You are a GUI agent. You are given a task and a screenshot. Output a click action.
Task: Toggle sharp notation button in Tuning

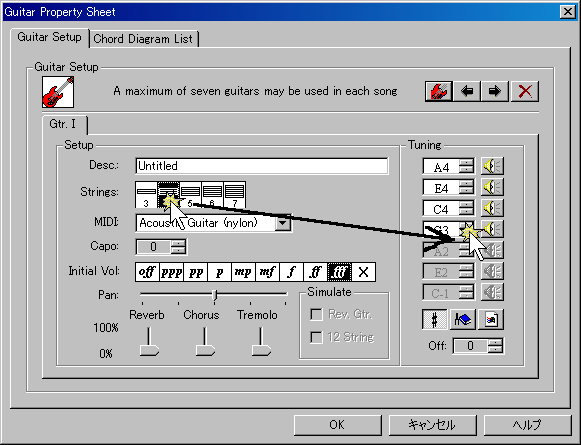[x=435, y=319]
